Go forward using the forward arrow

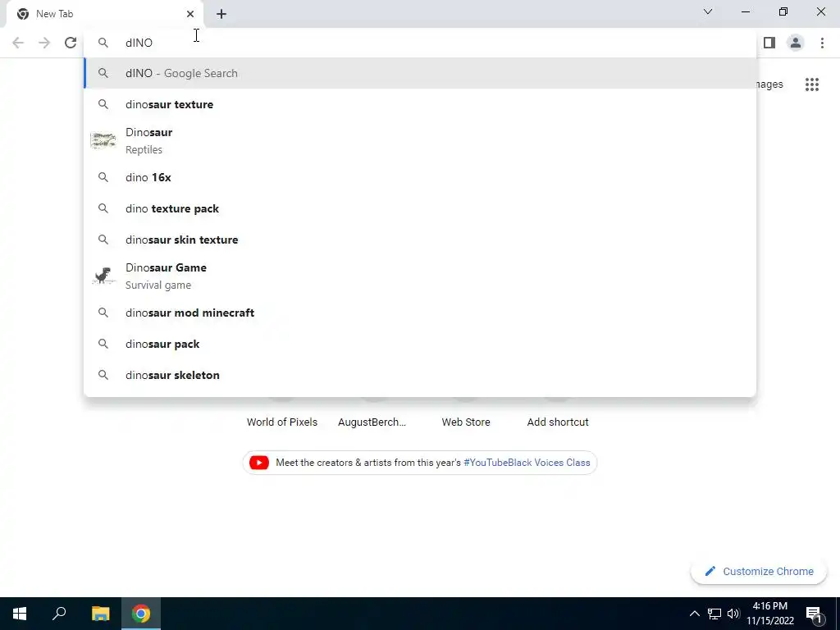tap(44, 43)
